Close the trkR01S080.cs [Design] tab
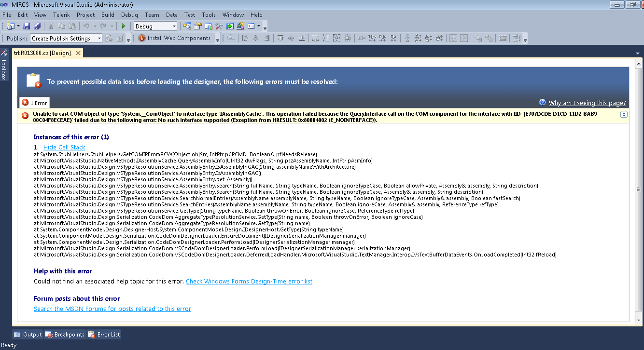This screenshot has width=644, height=350. coord(77,53)
